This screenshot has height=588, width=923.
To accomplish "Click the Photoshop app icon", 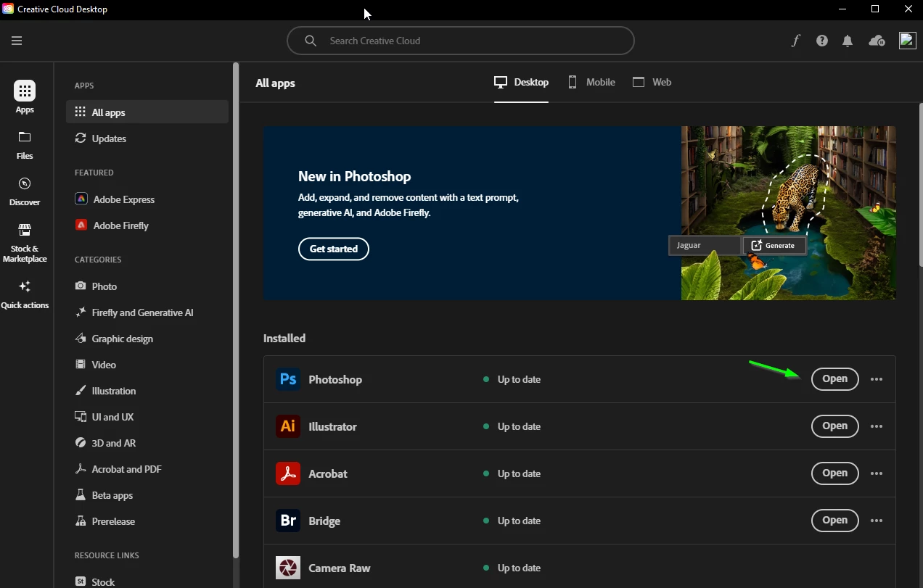I will pyautogui.click(x=288, y=379).
